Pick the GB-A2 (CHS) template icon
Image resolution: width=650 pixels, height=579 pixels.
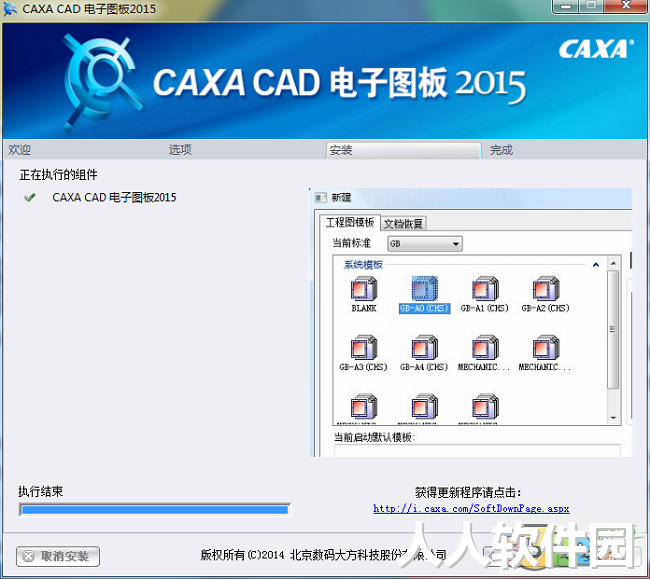(546, 288)
